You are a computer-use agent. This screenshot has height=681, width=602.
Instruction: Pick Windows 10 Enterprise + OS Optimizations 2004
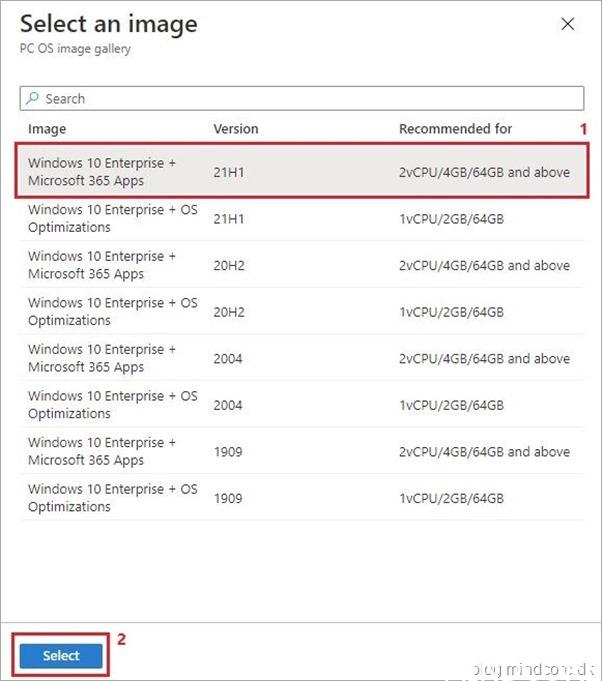112,404
